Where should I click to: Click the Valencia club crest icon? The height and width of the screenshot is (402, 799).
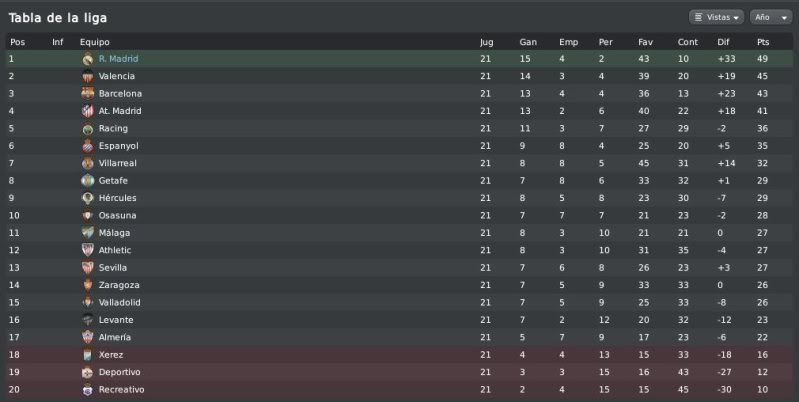coord(88,76)
